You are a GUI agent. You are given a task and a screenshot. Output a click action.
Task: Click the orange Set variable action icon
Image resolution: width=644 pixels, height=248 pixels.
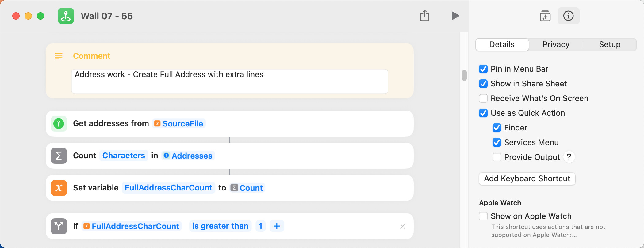[x=59, y=188]
